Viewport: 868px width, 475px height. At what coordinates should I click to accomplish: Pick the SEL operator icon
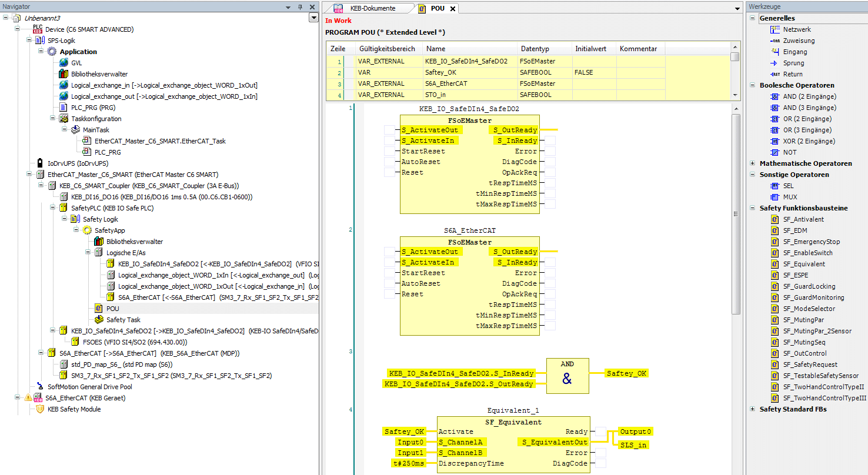(775, 186)
